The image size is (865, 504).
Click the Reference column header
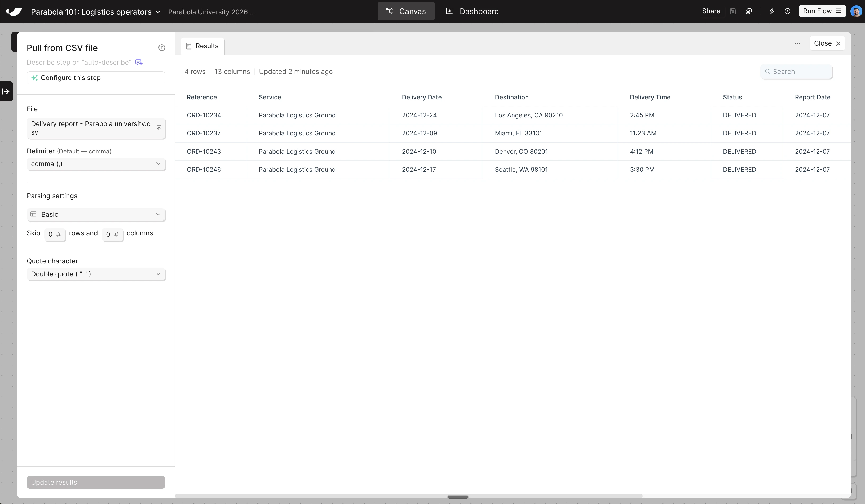click(x=202, y=97)
